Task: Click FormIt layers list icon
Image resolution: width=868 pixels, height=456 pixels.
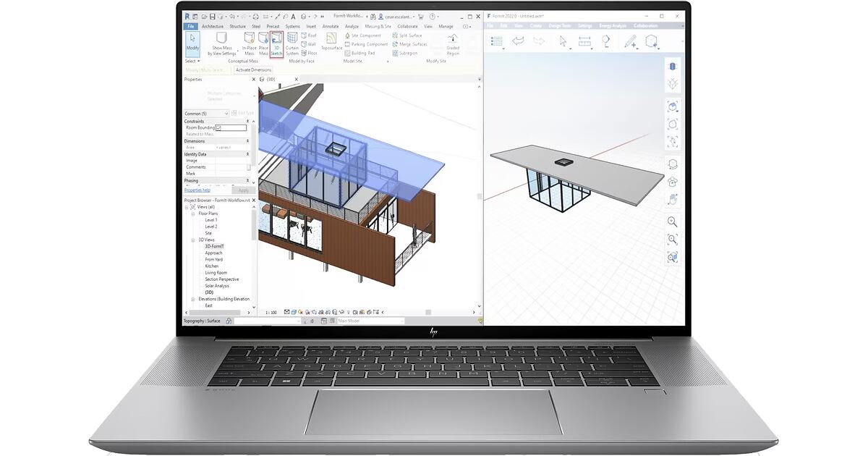Action: pyautogui.click(x=497, y=41)
